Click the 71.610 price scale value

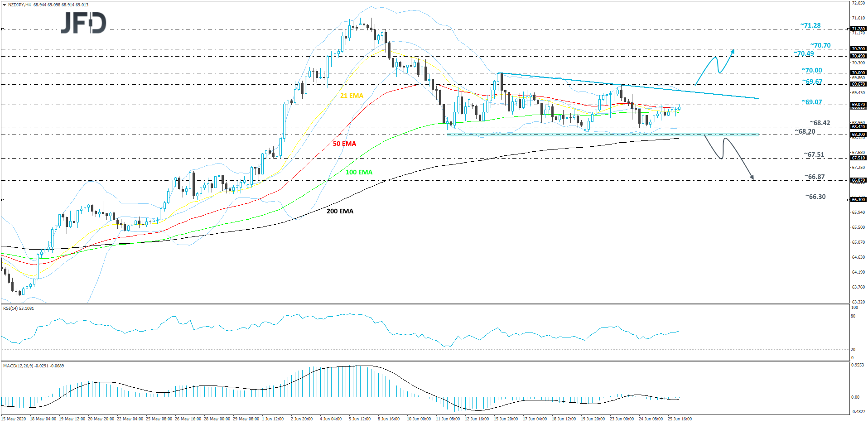tap(858, 18)
